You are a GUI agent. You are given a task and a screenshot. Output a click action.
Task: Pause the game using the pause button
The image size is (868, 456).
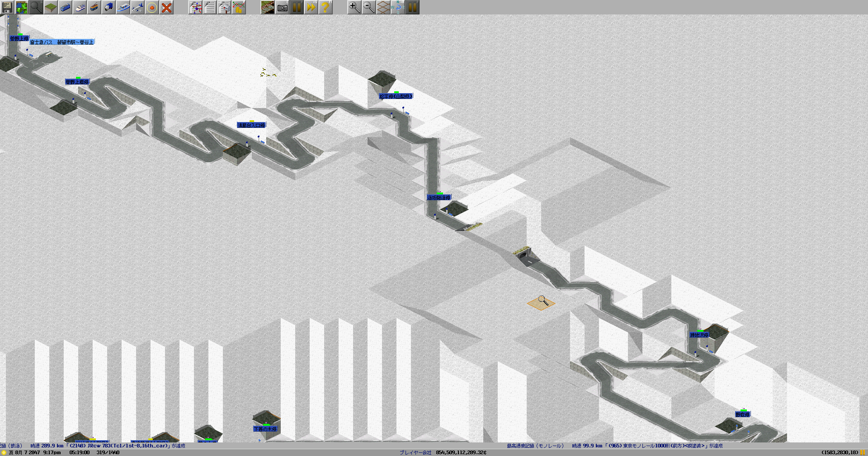pos(297,7)
